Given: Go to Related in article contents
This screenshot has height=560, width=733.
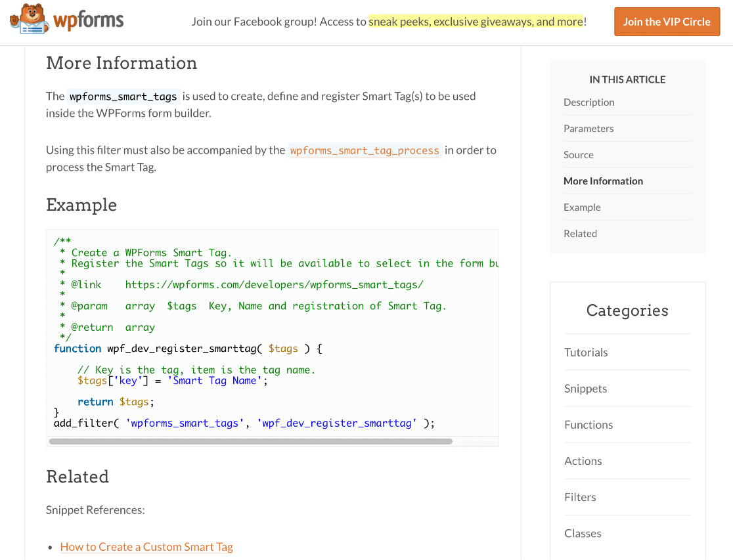Looking at the screenshot, I should point(580,234).
